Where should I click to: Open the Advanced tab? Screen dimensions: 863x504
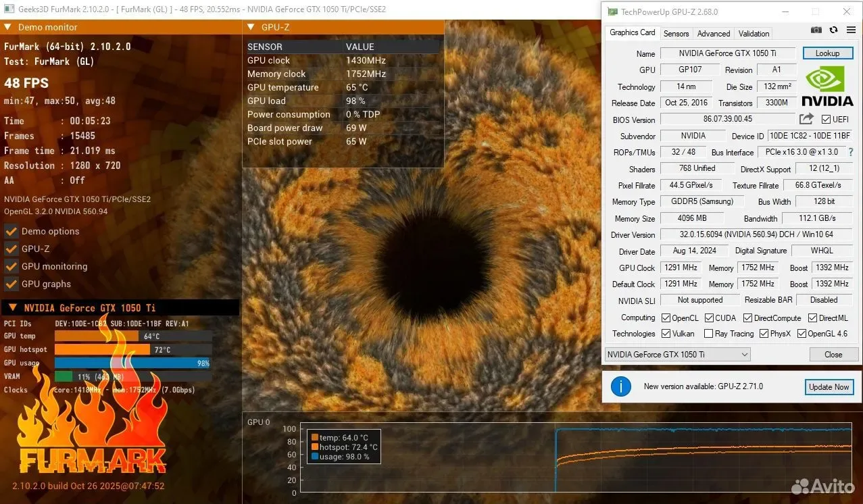714,33
